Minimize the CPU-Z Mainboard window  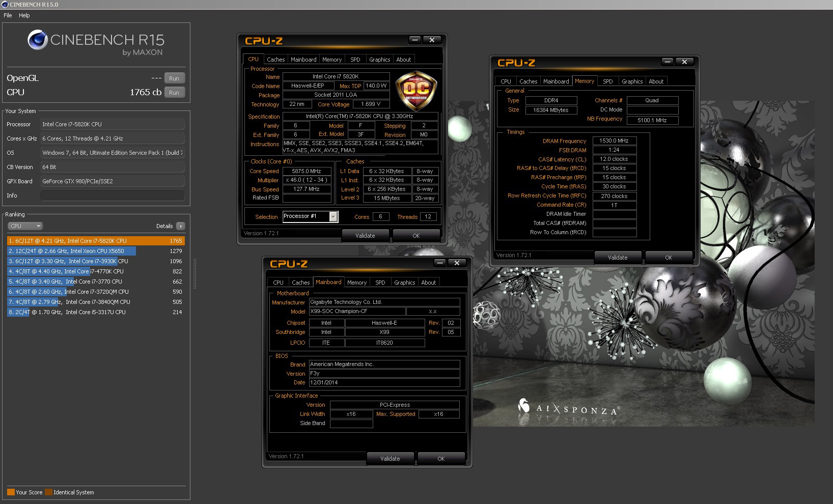440,263
